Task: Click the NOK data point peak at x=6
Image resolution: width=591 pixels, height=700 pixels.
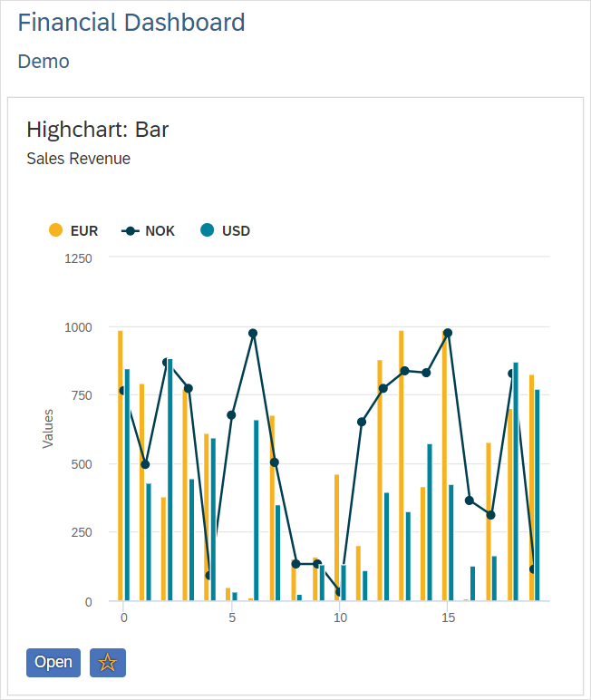Action: click(x=253, y=333)
